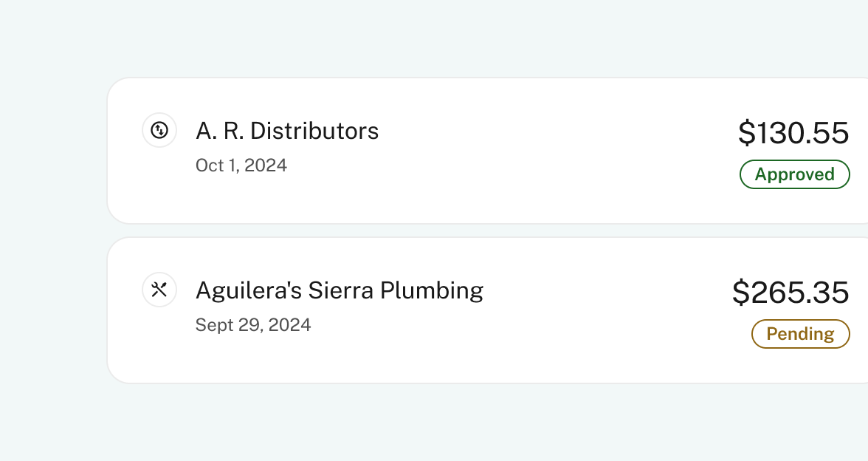Image resolution: width=868 pixels, height=461 pixels.
Task: Click the dollar amount above the Approved badge
Action: (793, 133)
